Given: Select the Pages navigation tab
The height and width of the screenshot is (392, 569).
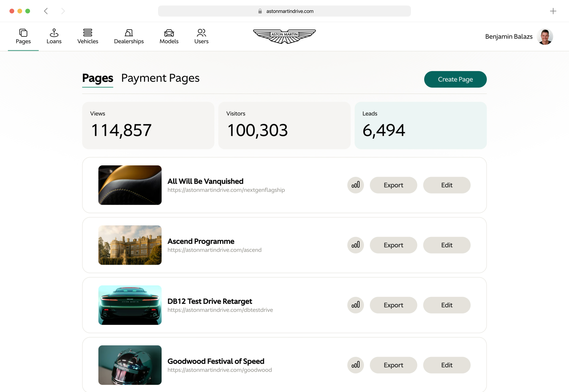Looking at the screenshot, I should [x=23, y=36].
